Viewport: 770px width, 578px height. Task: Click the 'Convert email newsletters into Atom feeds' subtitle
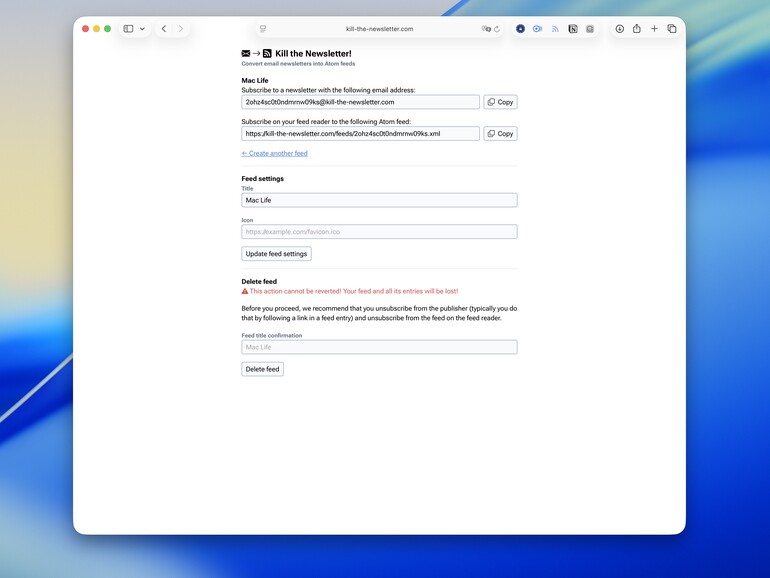coord(298,64)
